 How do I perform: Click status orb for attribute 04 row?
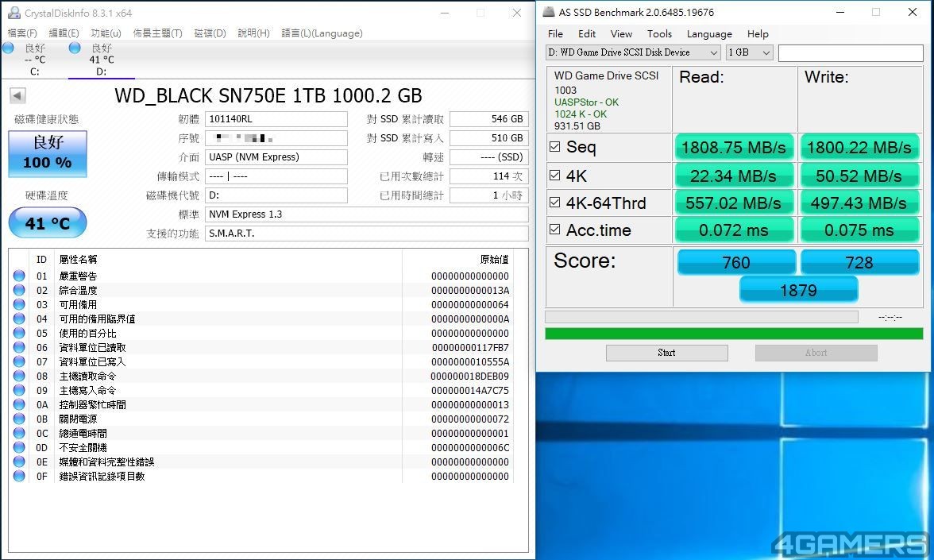tap(19, 319)
